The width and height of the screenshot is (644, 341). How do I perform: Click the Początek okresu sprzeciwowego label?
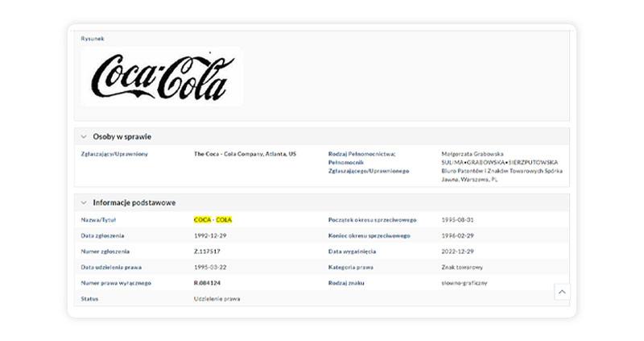click(373, 220)
